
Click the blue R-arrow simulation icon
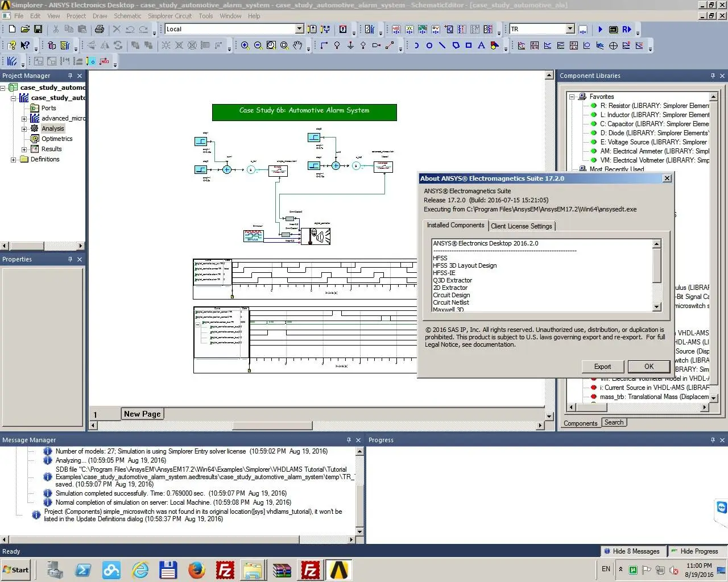(626, 29)
